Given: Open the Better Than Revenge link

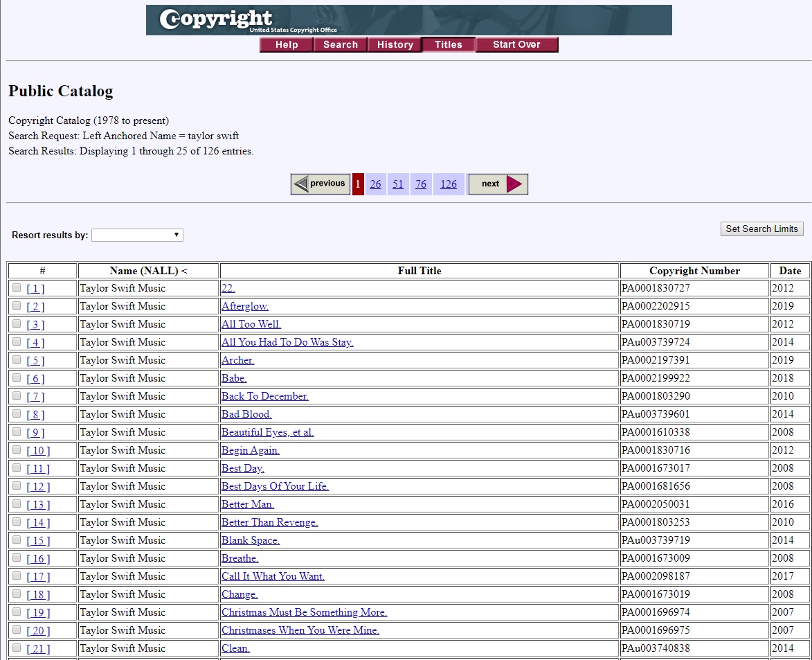Looking at the screenshot, I should click(270, 522).
